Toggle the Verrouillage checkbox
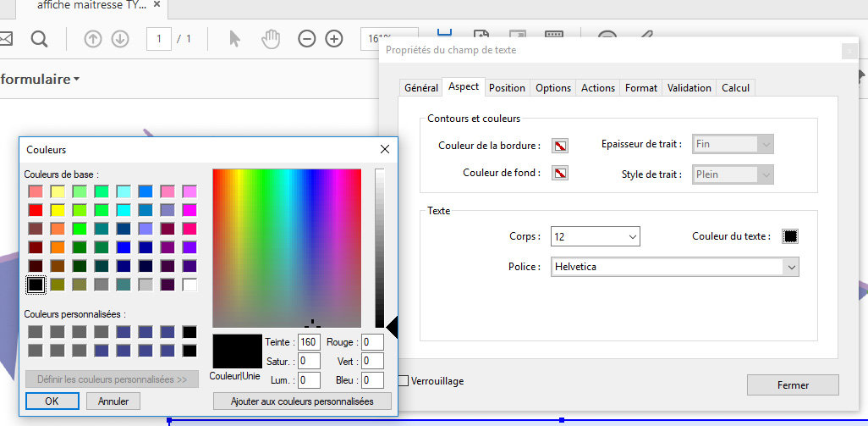 click(x=404, y=381)
